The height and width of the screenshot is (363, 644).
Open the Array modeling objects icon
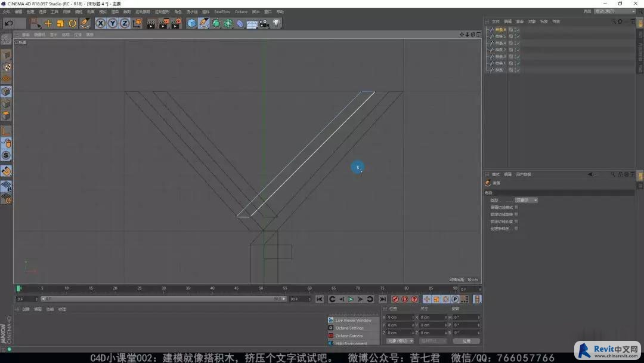tap(228, 23)
